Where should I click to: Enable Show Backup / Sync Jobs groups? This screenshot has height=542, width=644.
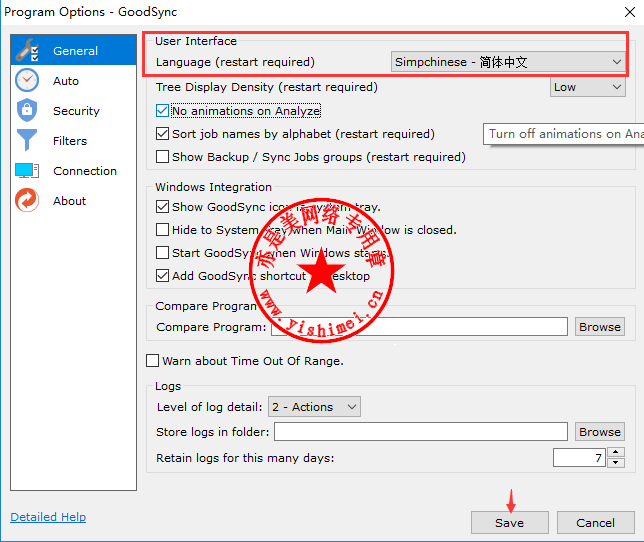(x=162, y=156)
